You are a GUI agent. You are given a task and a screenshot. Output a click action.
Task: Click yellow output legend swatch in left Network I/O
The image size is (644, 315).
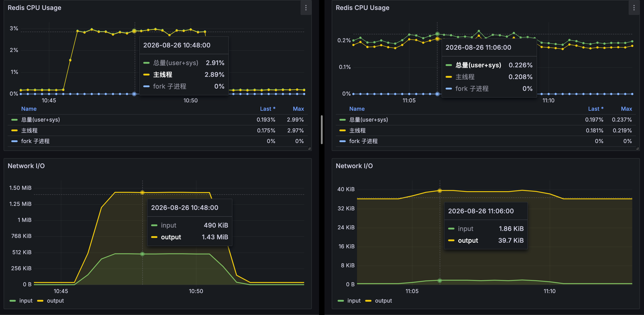[x=40, y=301]
